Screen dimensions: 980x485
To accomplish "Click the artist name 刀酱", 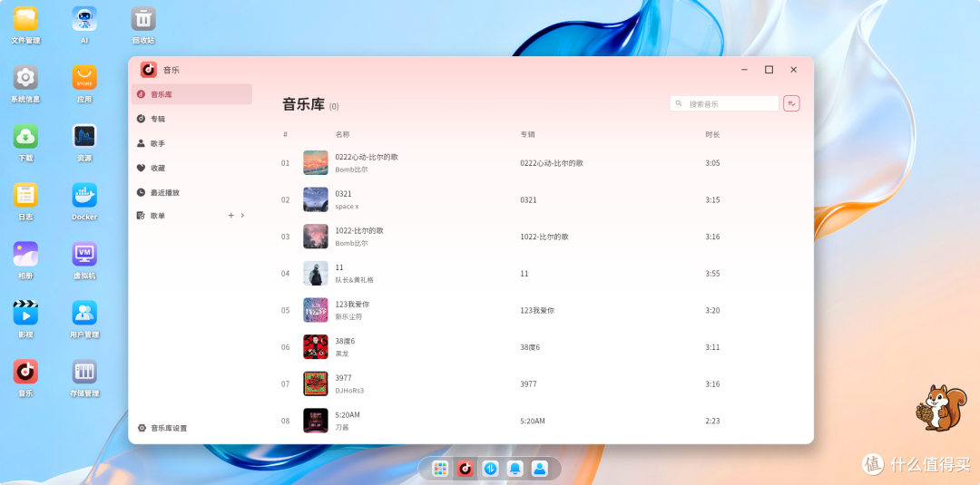I will pos(342,428).
